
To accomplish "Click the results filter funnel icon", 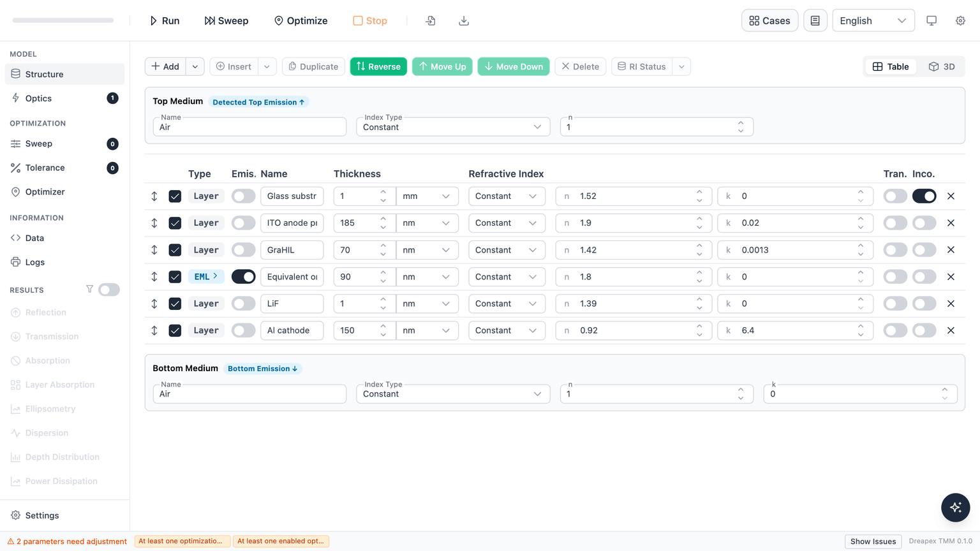I will [x=89, y=290].
